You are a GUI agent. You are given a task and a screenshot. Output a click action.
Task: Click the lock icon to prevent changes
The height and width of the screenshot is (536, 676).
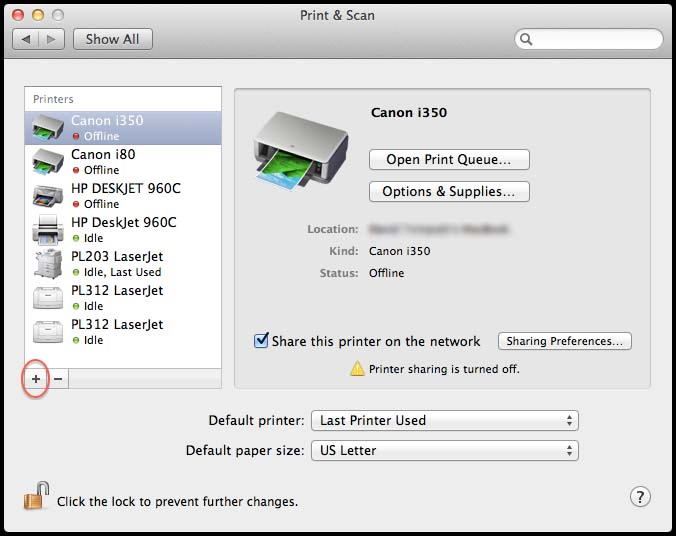36,497
